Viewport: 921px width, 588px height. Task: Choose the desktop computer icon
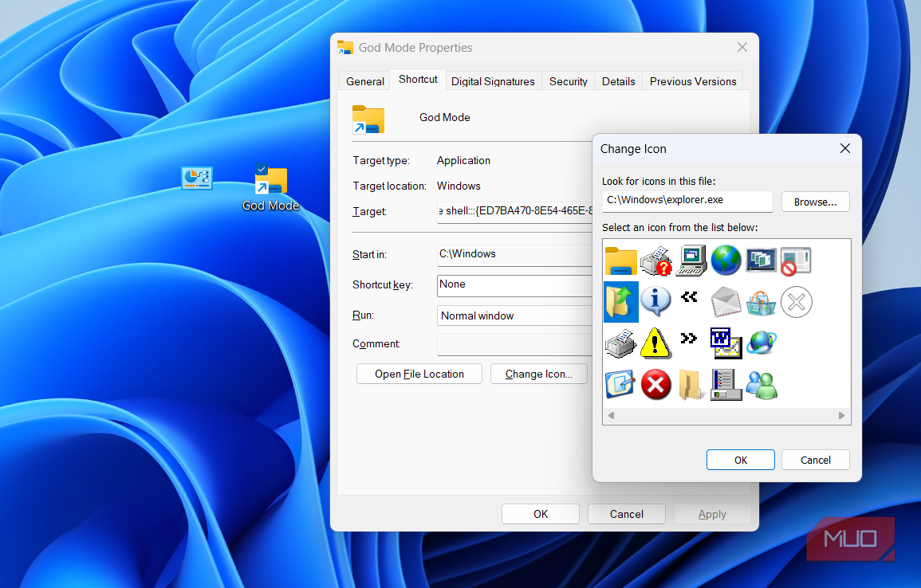(691, 261)
